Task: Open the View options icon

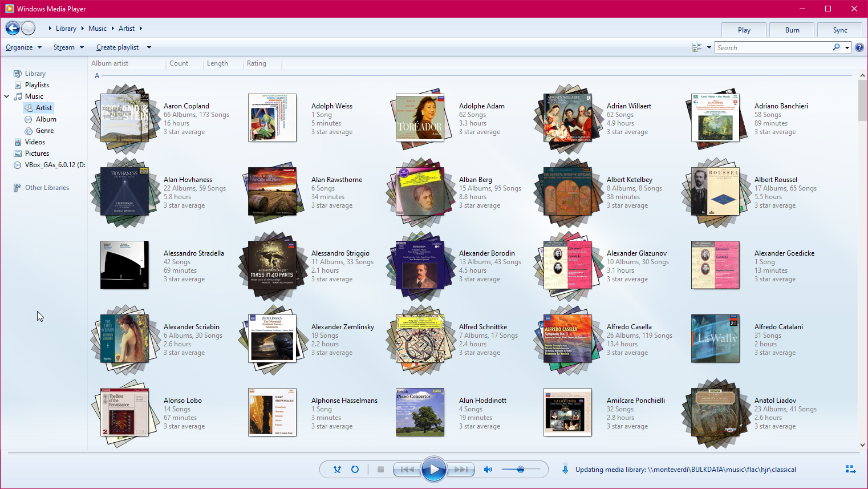Action: (697, 47)
